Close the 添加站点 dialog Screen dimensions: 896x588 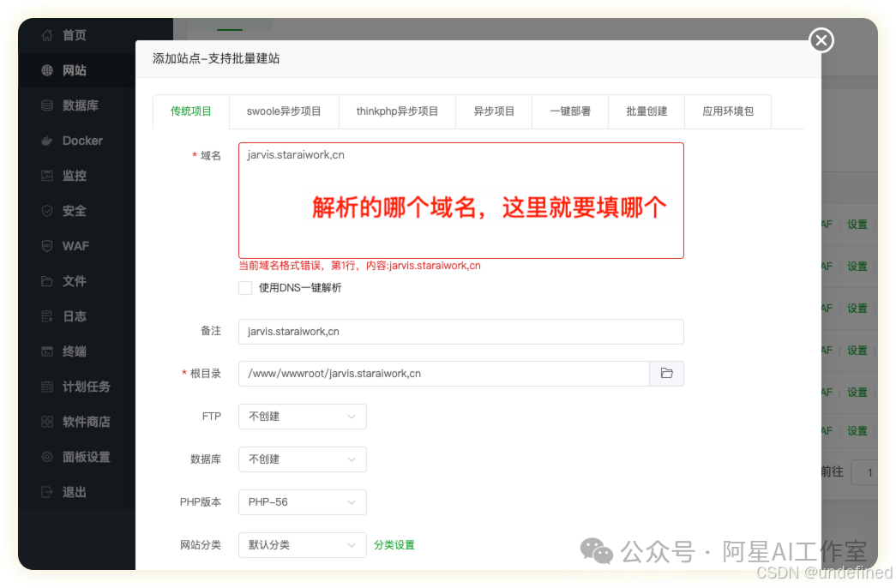821,40
